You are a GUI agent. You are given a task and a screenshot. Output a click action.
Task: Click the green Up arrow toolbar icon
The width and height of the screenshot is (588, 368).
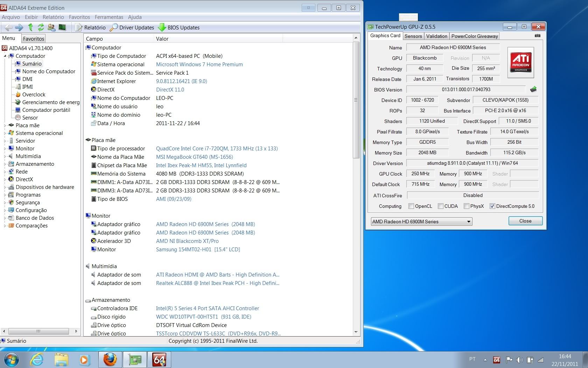[30, 27]
